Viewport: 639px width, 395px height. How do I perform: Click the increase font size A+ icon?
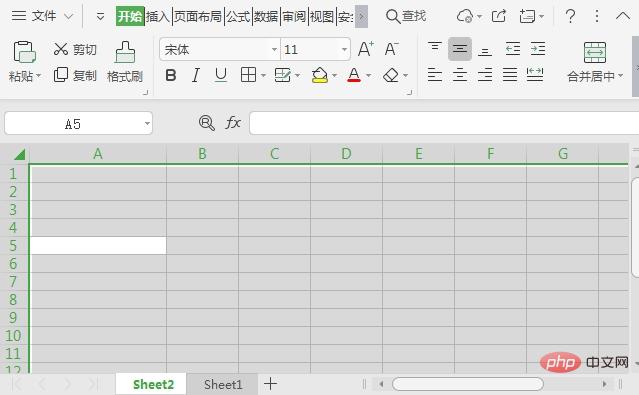pos(366,49)
